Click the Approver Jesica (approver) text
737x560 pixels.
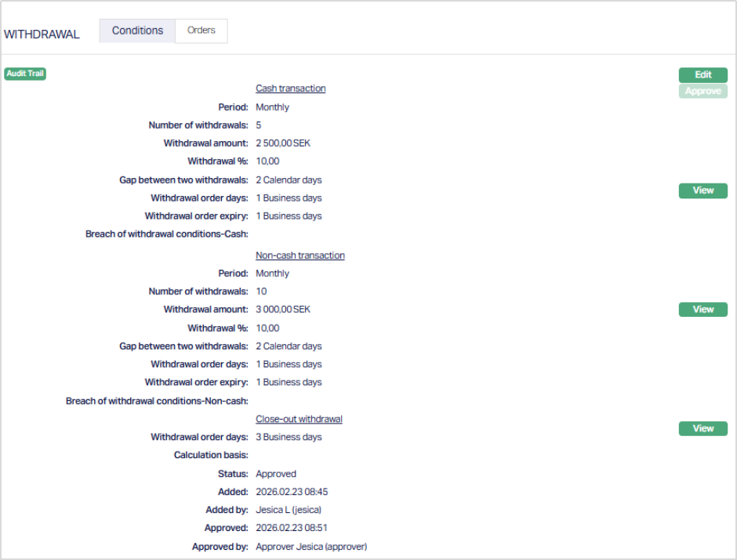coord(311,547)
